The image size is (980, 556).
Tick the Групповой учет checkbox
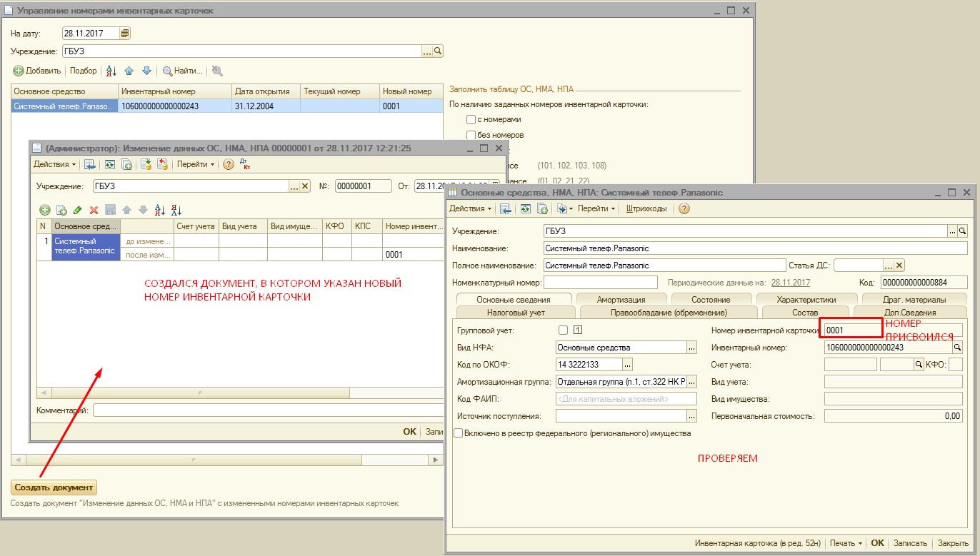563,330
